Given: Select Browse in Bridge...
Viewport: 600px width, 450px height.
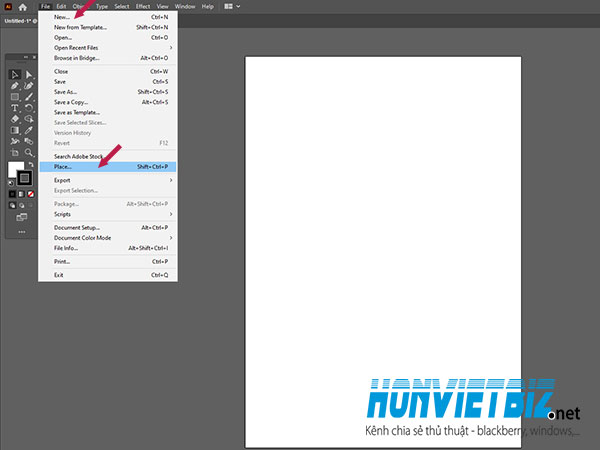Looking at the screenshot, I should [x=108, y=58].
